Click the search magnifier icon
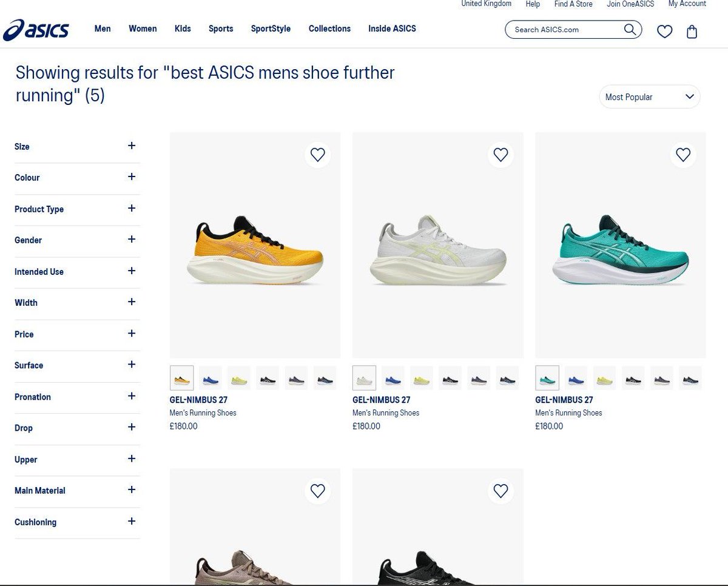 pos(630,29)
